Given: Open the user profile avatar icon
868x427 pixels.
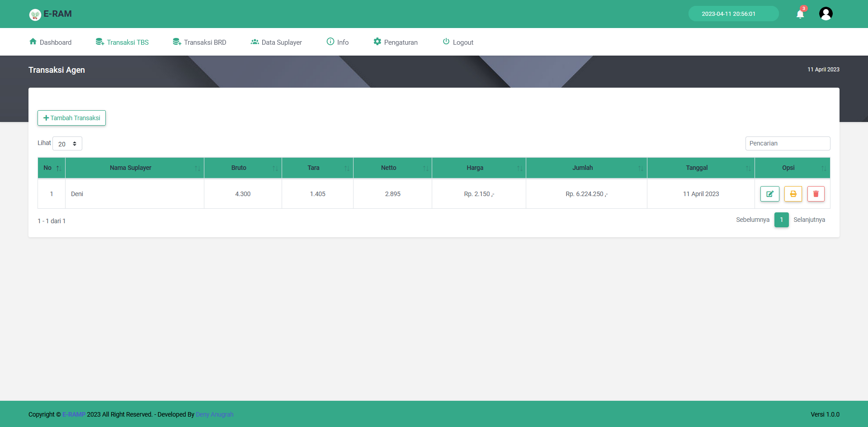Looking at the screenshot, I should (x=826, y=13).
